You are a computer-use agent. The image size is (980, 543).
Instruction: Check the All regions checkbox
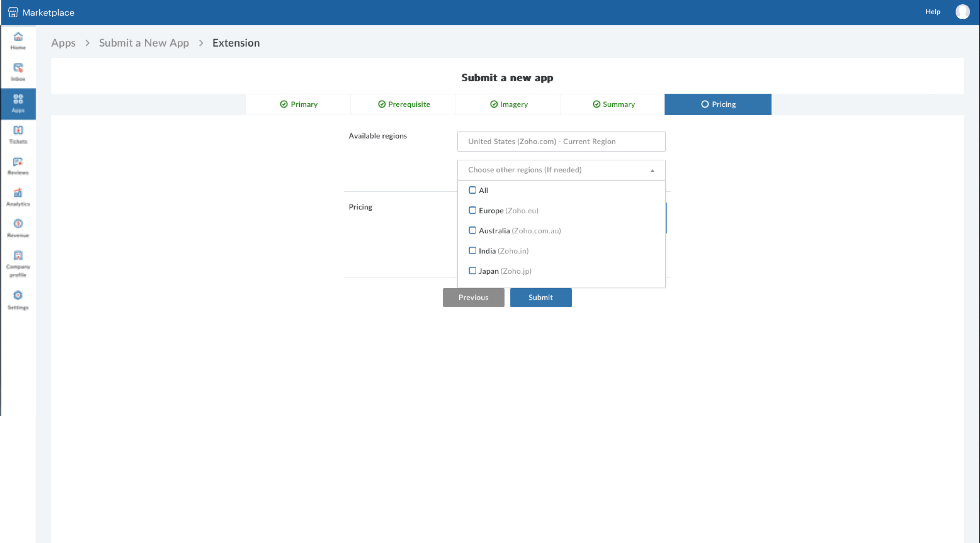tap(472, 190)
